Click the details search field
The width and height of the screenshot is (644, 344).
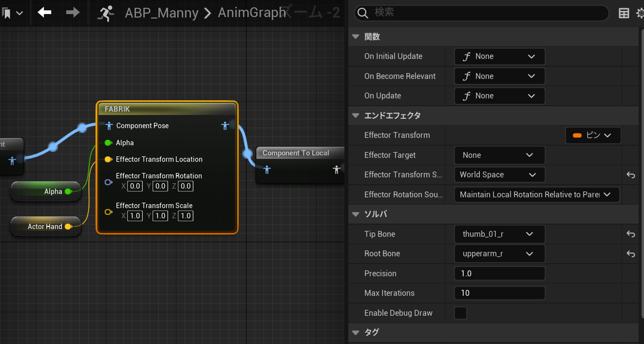481,13
